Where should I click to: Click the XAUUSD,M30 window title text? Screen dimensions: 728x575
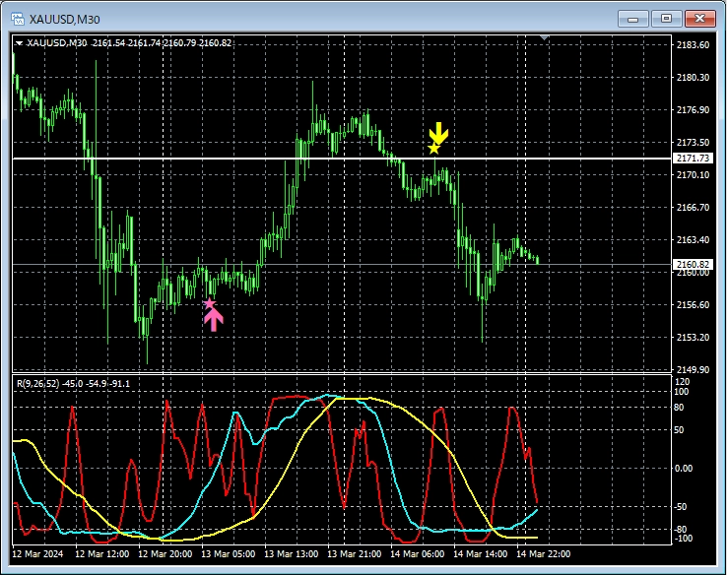(64, 19)
